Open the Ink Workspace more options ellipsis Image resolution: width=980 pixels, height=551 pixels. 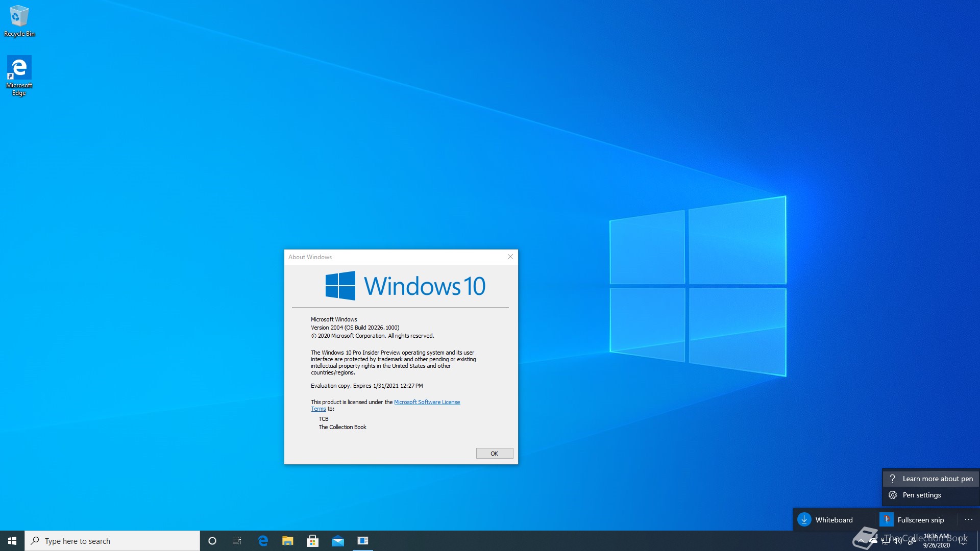pos(968,520)
